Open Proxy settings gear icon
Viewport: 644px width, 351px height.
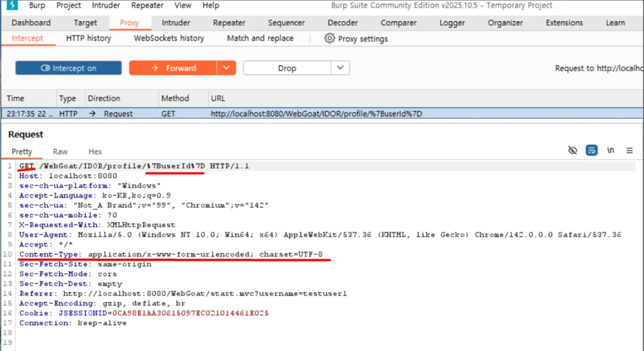[330, 38]
